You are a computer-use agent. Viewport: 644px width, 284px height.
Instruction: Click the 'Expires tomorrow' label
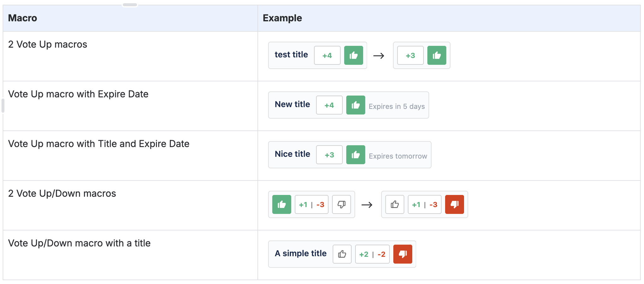tap(398, 156)
